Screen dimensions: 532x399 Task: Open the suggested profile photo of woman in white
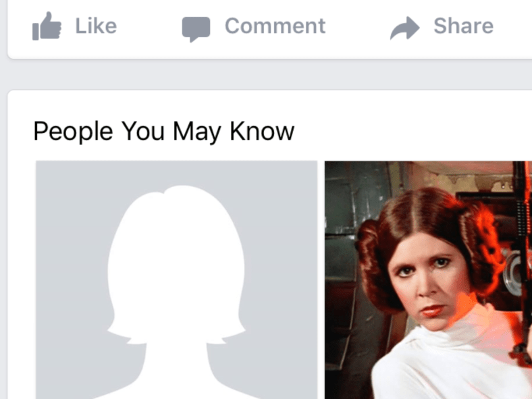428,280
